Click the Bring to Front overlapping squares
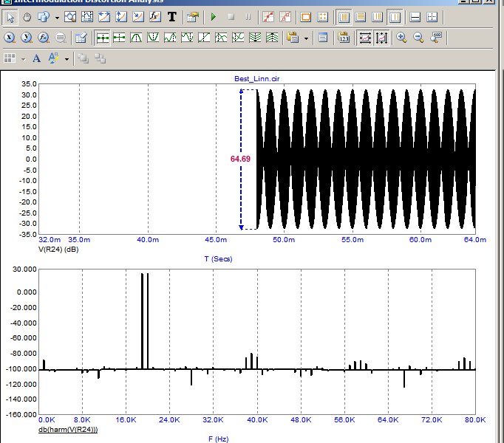The height and width of the screenshot is (443, 504). [84, 58]
